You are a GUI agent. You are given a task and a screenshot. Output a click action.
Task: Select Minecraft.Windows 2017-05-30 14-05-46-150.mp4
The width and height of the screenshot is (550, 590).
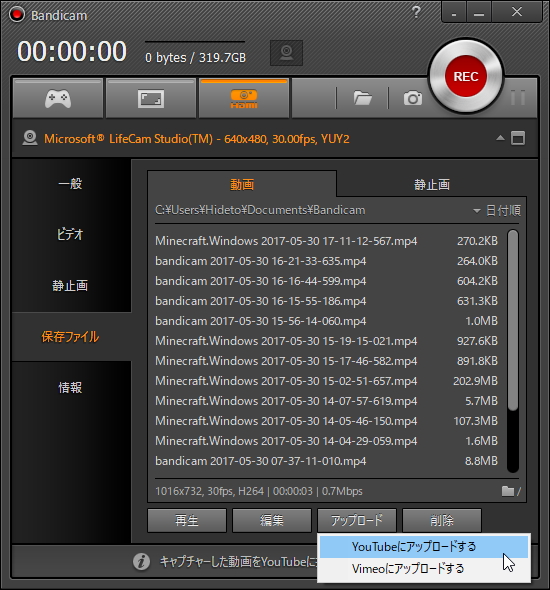tap(327, 421)
